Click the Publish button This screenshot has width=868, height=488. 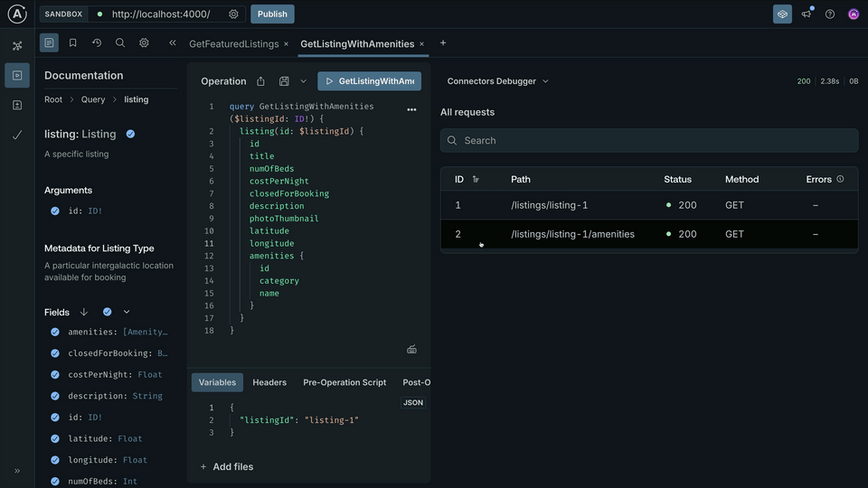272,14
